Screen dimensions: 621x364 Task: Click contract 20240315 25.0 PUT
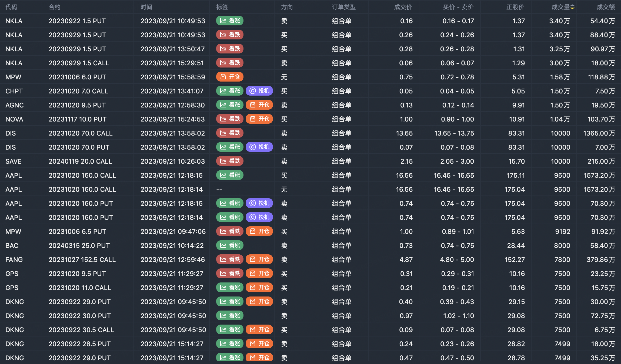[x=79, y=245]
